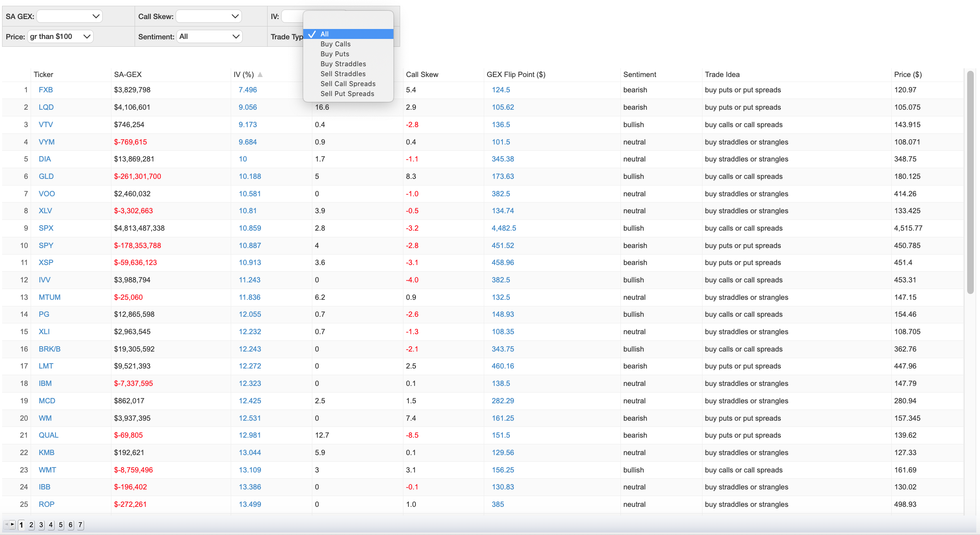This screenshot has height=535, width=980.
Task: Go to next page arrow in pager
Action: pos(12,525)
